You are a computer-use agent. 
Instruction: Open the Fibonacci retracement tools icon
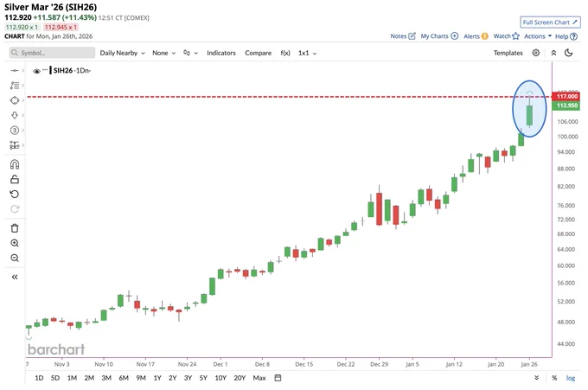point(14,86)
